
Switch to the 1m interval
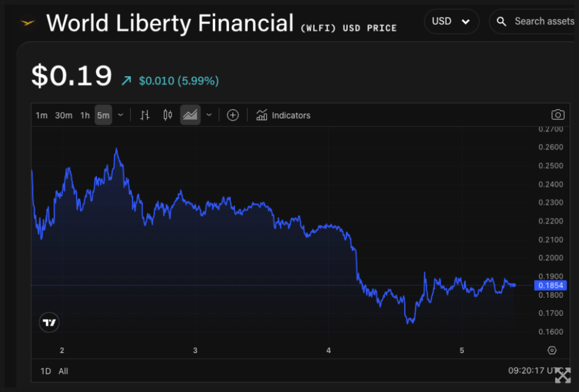(x=42, y=116)
